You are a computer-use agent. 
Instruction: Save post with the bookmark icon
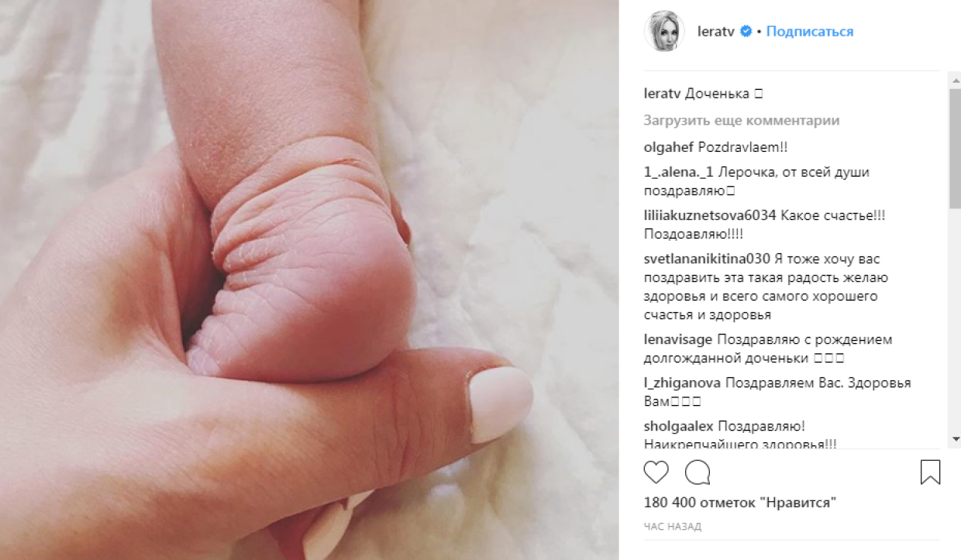(931, 472)
